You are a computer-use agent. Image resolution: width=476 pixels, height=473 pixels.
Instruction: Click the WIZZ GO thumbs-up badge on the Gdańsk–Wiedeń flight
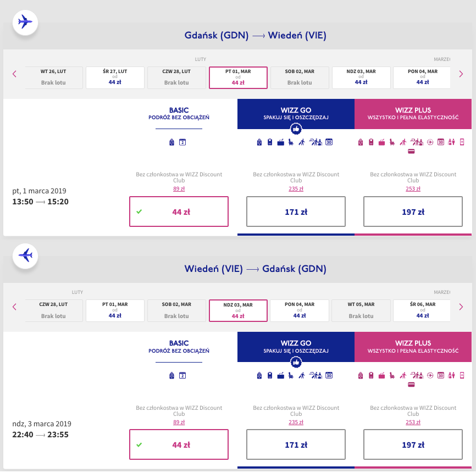point(296,129)
